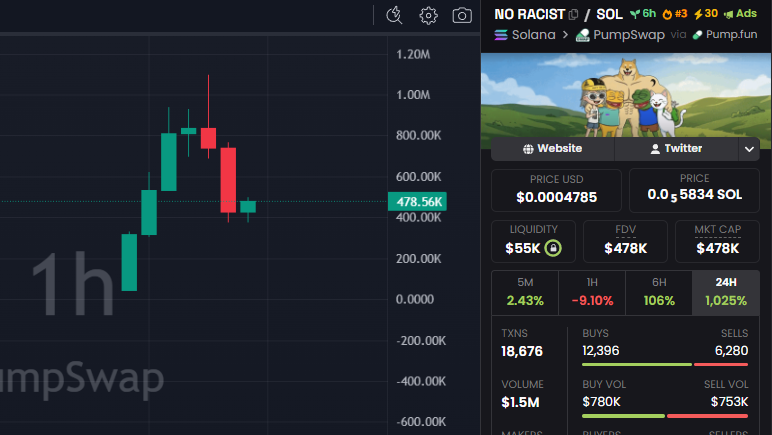Copy the NO RACIST token name
This screenshot has width=772, height=435.
click(x=573, y=15)
